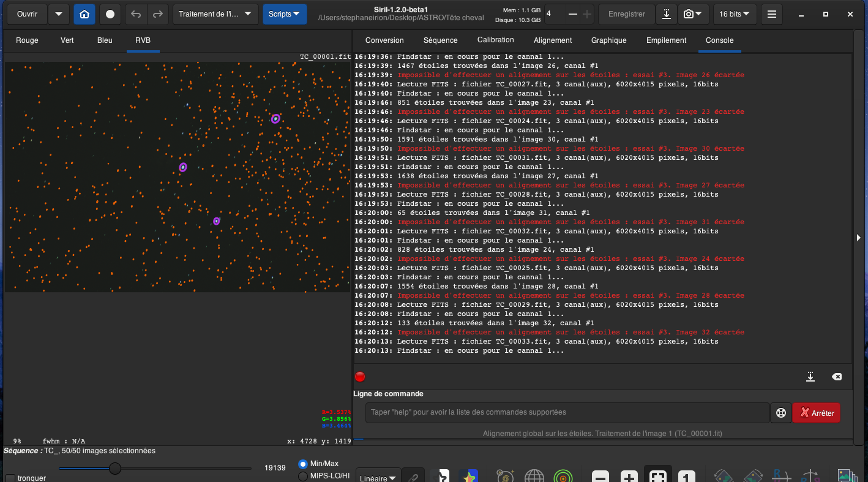868x482 pixels.
Task: Click the globe grid icon
Action: (534, 477)
